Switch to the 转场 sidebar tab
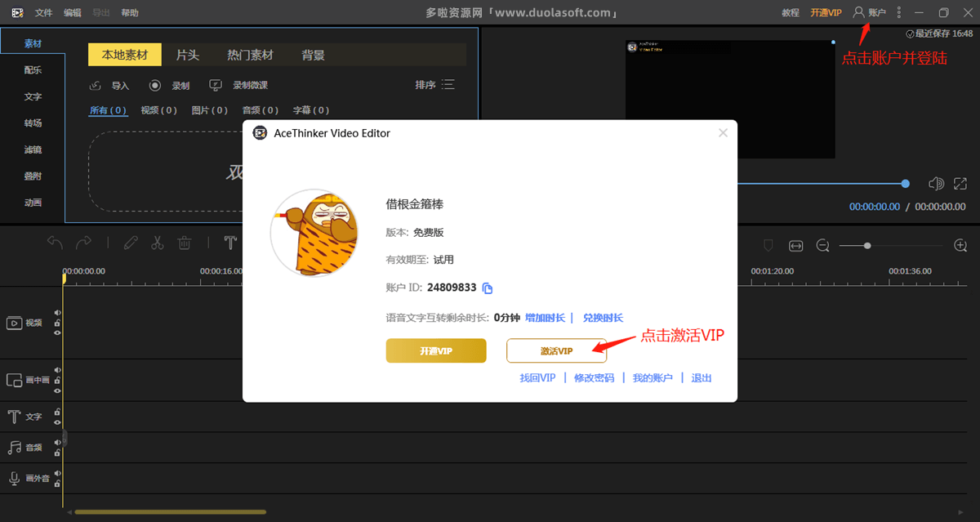Image resolution: width=980 pixels, height=522 pixels. (33, 123)
